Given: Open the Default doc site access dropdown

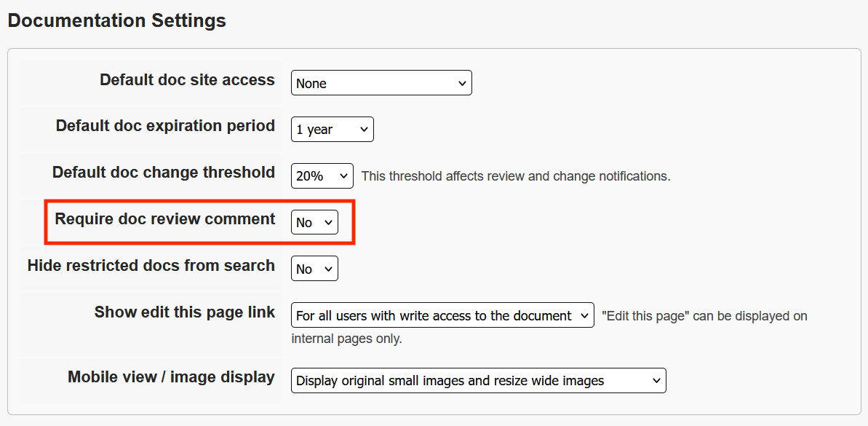Looking at the screenshot, I should 381,83.
